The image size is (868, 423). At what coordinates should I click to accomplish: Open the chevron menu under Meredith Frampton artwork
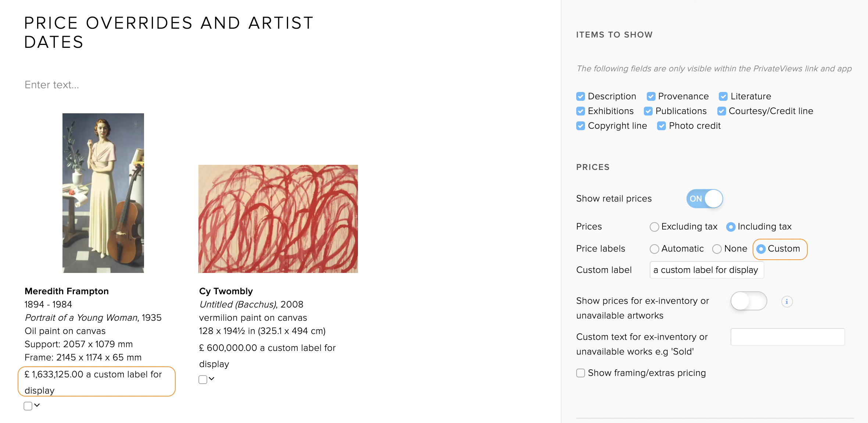click(37, 405)
